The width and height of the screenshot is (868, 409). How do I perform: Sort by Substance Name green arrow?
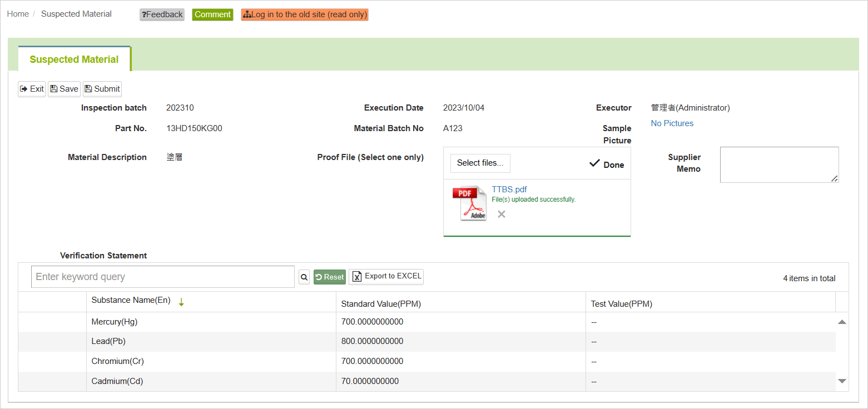[181, 302]
